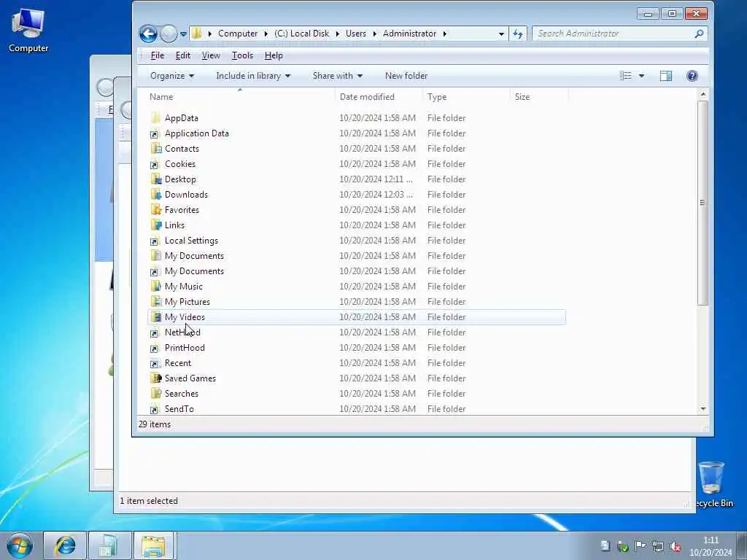Open the Edit menu
Screen dimensions: 747x560
[183, 55]
